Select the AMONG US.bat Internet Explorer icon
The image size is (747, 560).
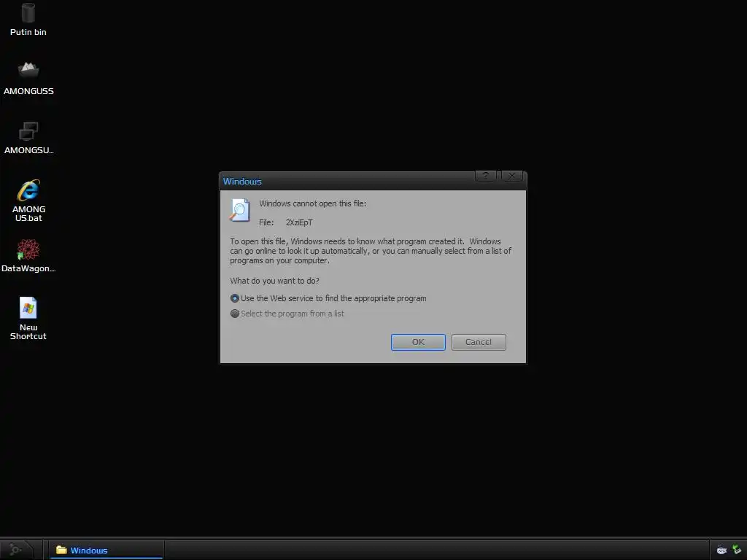click(x=28, y=201)
